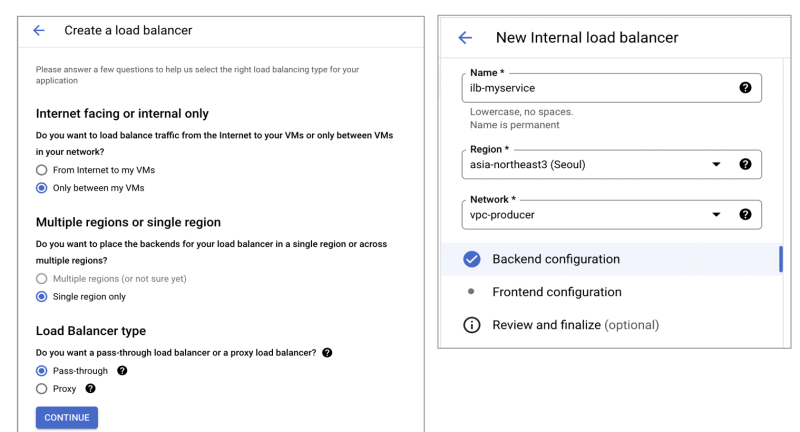The image size is (800, 432).
Task: Open help for the Region field
Action: (x=744, y=164)
